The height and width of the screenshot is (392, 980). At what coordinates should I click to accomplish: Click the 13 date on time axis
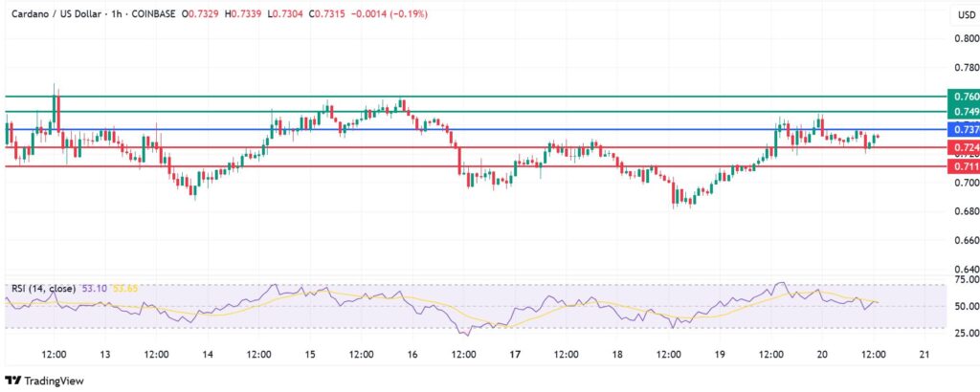104,354
